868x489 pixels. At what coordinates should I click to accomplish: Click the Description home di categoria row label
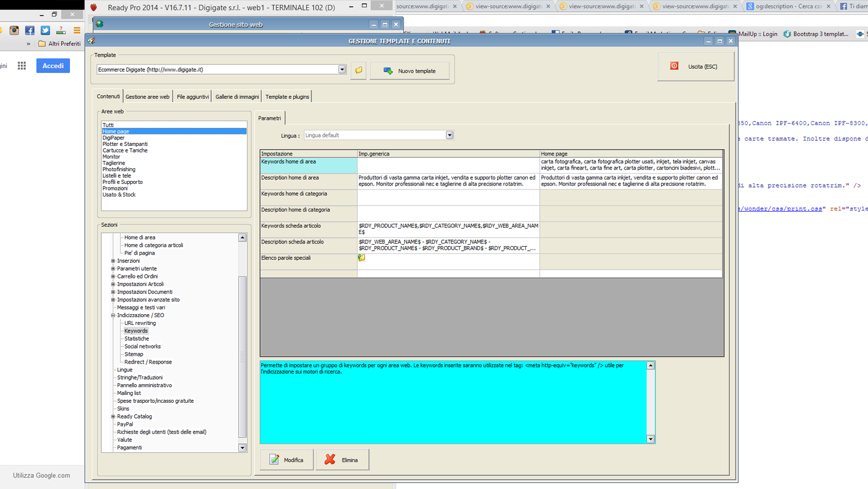[x=308, y=213]
